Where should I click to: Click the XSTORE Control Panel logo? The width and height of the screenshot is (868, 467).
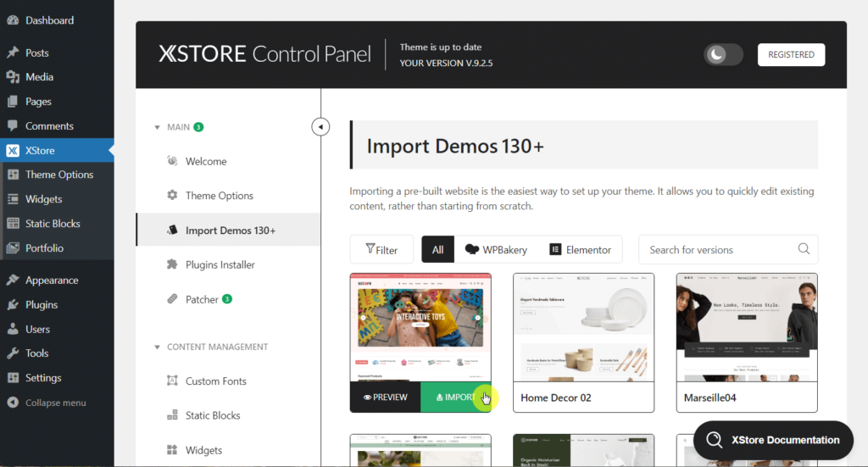(x=264, y=54)
